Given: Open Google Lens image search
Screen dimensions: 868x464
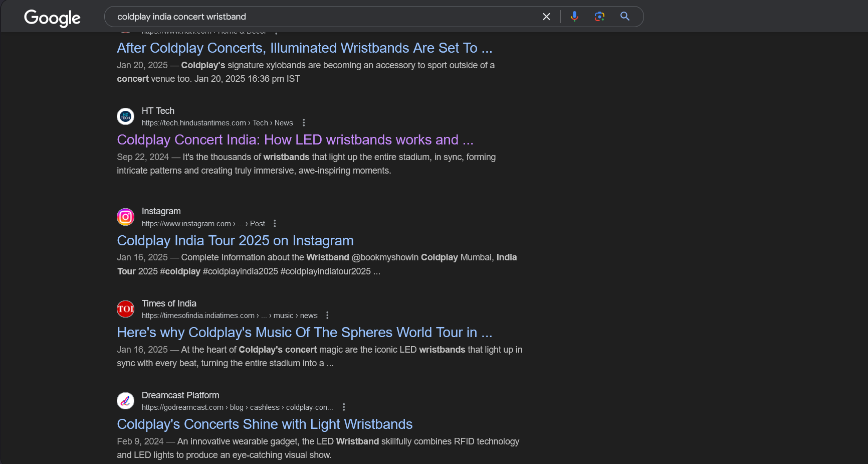Looking at the screenshot, I should 599,17.
